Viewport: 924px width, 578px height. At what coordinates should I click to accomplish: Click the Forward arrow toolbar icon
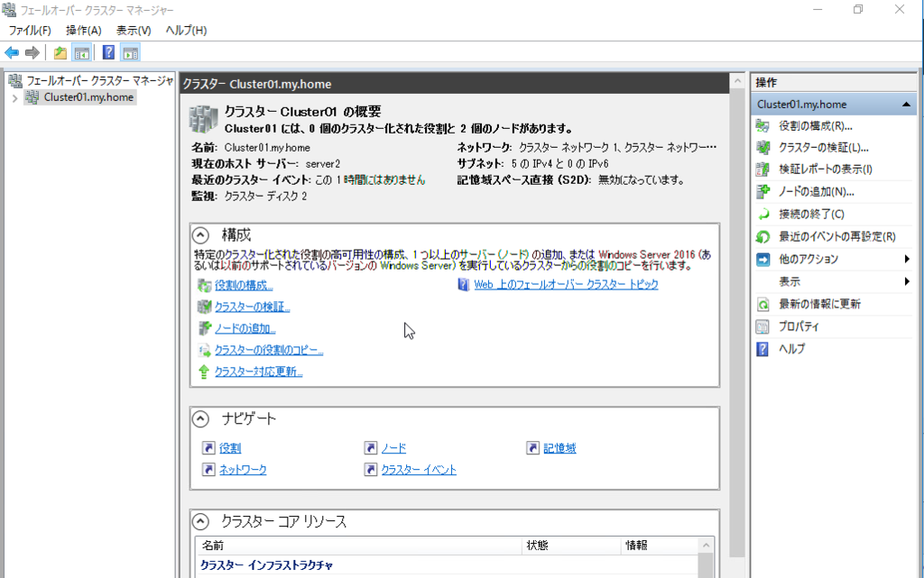(x=32, y=53)
